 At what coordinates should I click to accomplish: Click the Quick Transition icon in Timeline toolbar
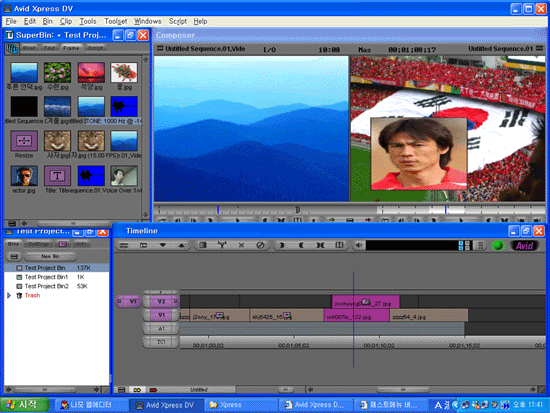click(203, 245)
